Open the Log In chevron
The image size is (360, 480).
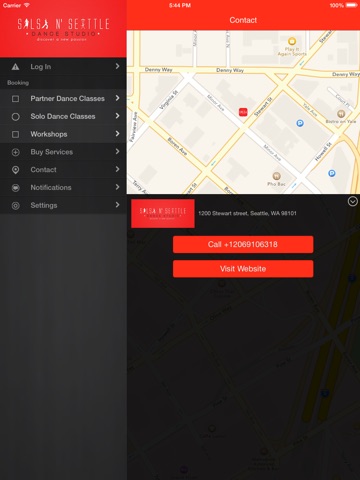[117, 66]
